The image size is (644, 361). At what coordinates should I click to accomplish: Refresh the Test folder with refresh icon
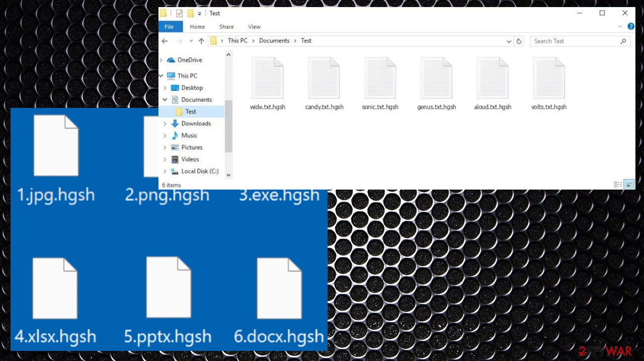[519, 41]
